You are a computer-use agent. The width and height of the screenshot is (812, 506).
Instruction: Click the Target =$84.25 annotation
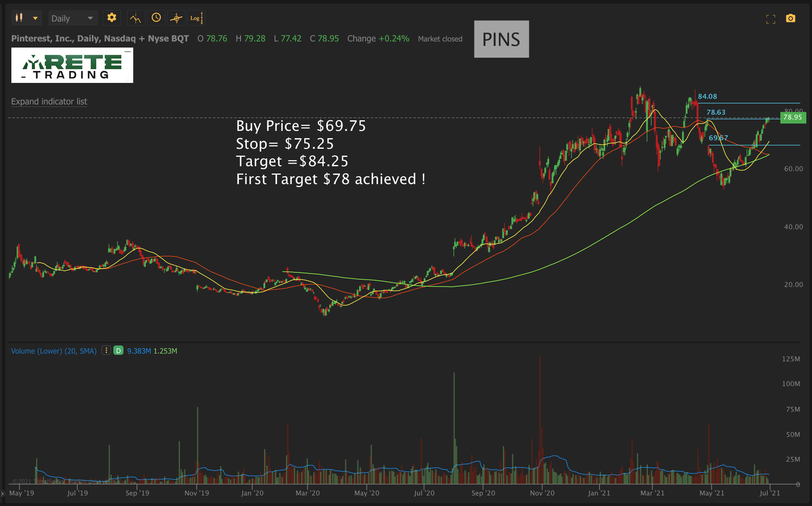292,161
